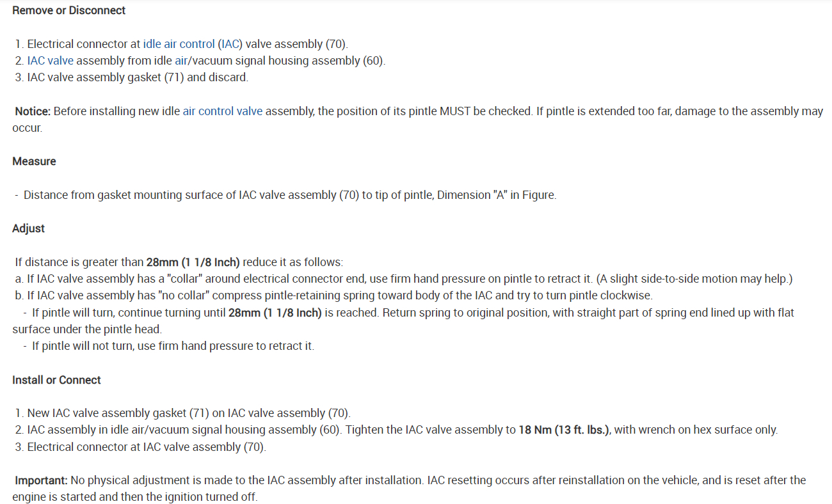Click the "Remove or Disconnect" heading
This screenshot has height=504, width=832.
tap(68, 11)
